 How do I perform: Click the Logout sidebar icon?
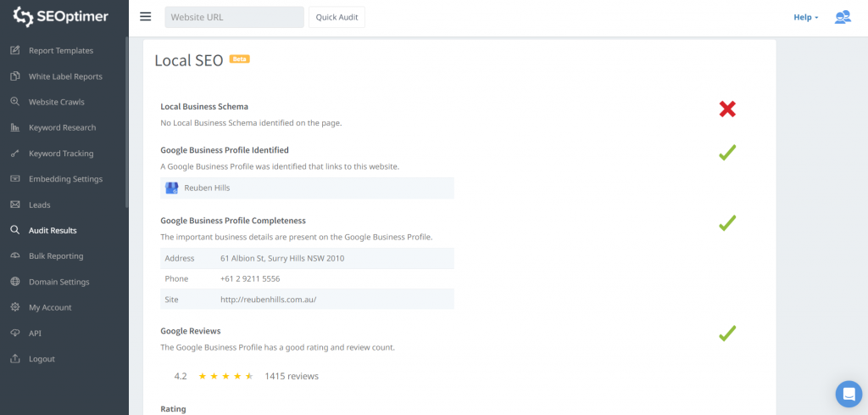15,359
